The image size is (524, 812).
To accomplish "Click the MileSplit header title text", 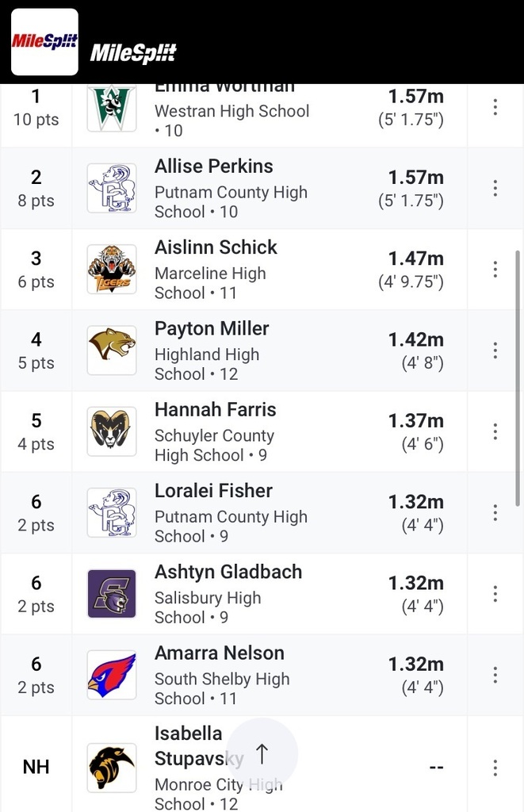I will pyautogui.click(x=133, y=52).
